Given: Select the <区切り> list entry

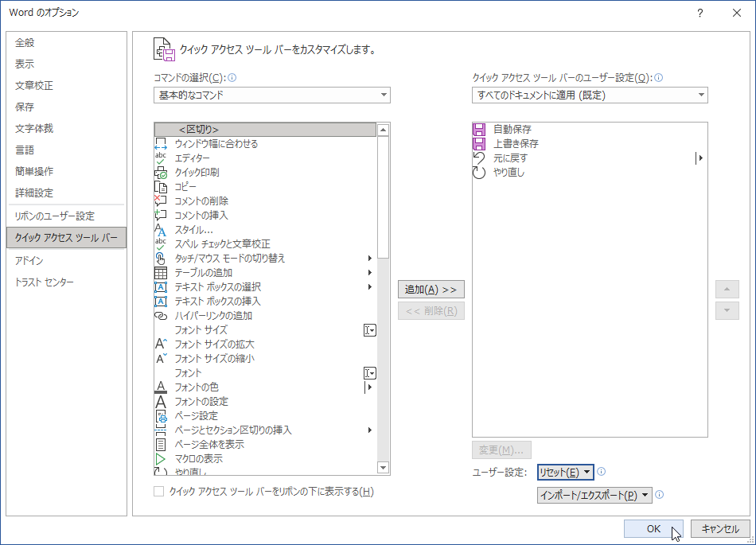Looking at the screenshot, I should click(x=265, y=129).
